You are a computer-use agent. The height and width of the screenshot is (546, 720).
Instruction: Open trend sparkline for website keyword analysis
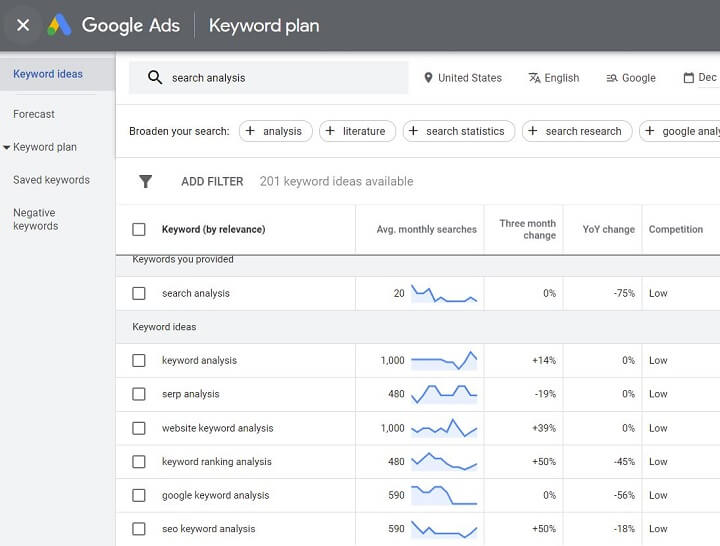tap(444, 428)
